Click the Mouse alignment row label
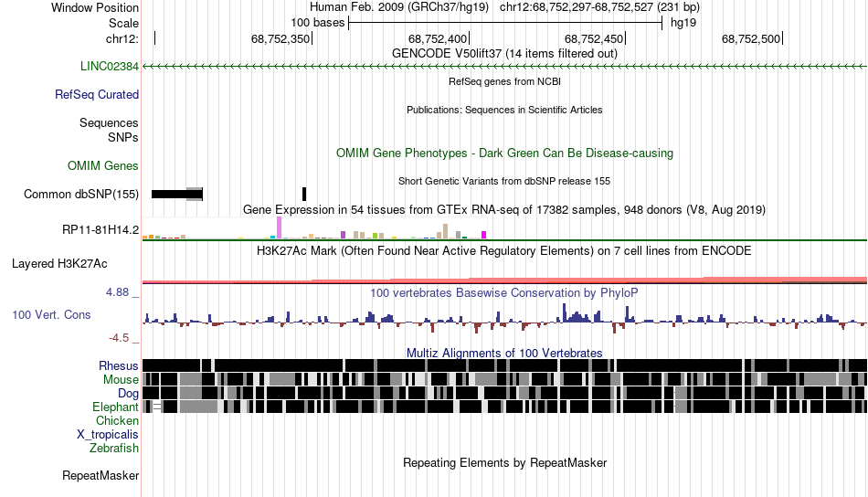868x497 pixels. tap(121, 380)
